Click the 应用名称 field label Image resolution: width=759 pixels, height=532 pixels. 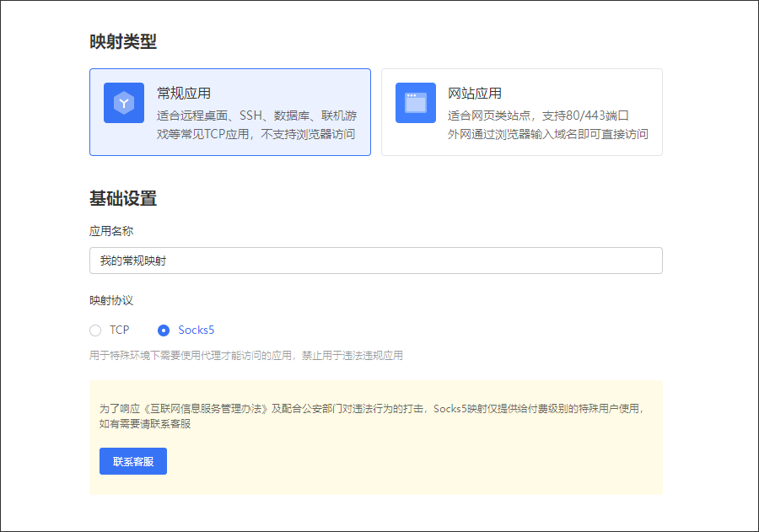(111, 231)
